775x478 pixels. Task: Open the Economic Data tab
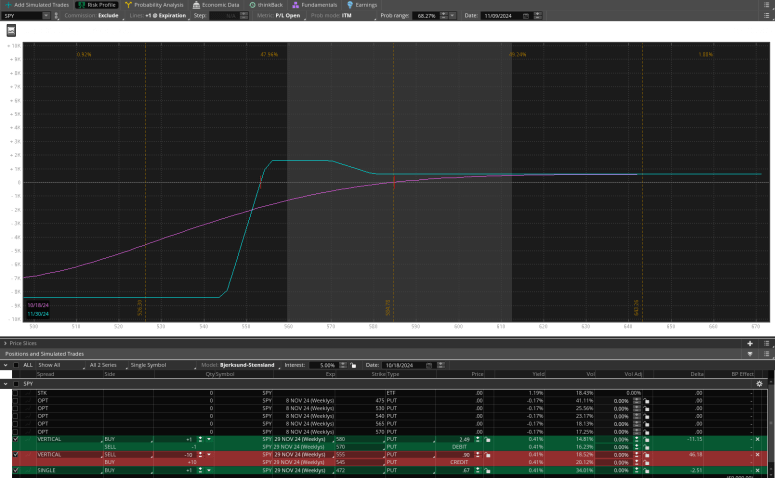click(x=217, y=5)
